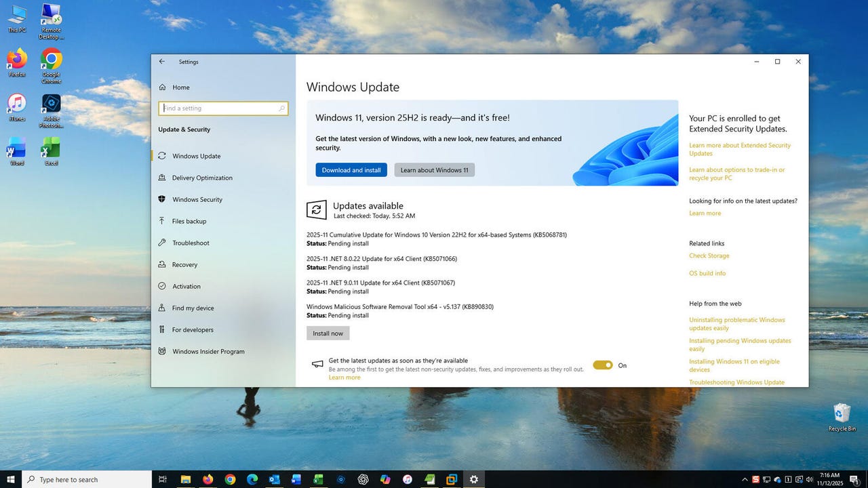Click the Home icon in Settings sidebar

coord(162,87)
